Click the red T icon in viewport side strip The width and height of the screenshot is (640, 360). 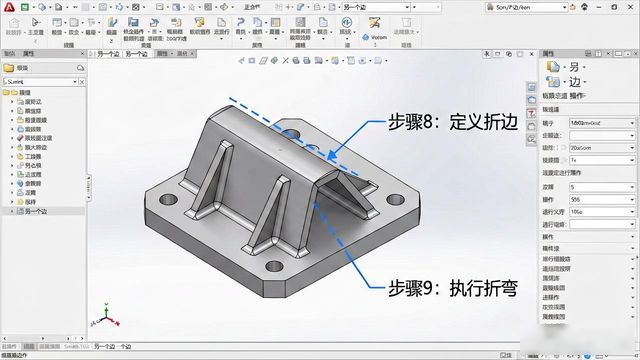(531, 113)
